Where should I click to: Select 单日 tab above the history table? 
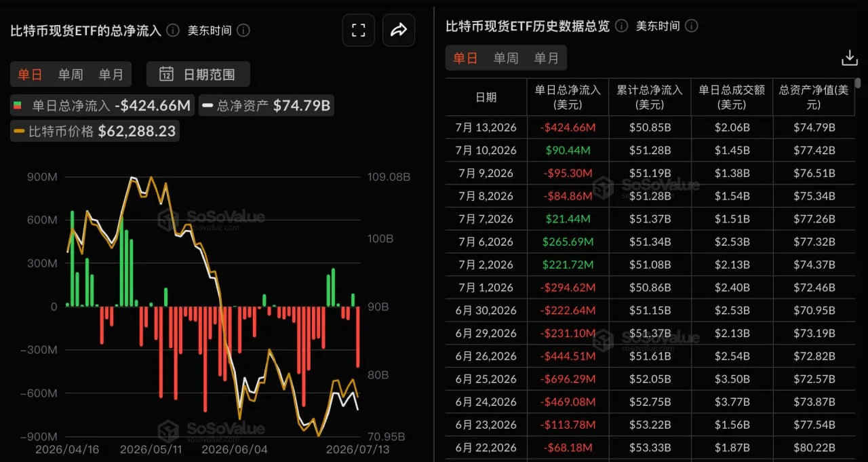pos(465,58)
